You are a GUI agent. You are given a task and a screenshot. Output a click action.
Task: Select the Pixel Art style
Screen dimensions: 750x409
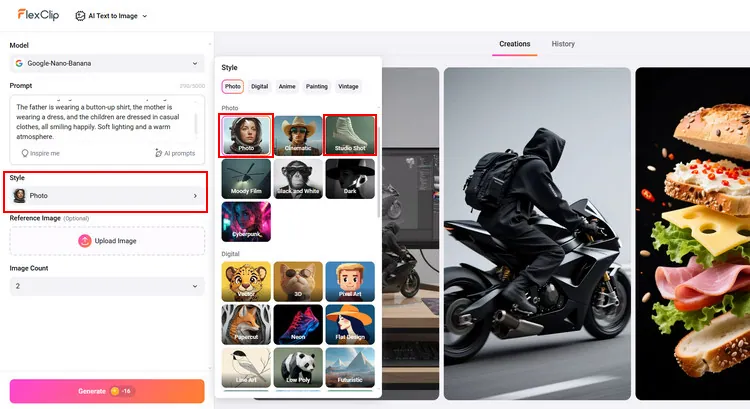click(350, 282)
